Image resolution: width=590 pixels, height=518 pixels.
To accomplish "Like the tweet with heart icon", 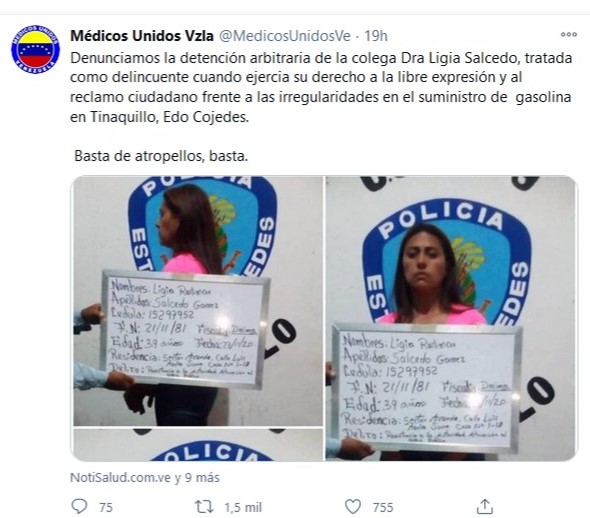I will click(x=353, y=507).
